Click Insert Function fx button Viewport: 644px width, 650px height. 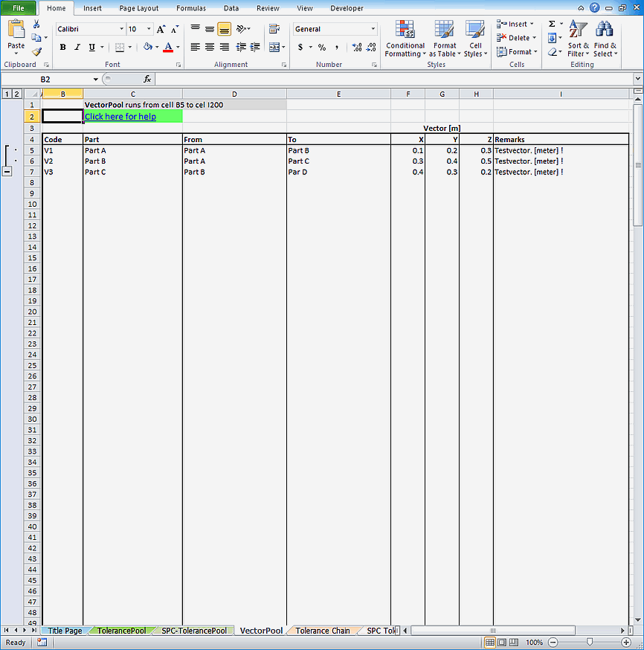click(x=147, y=79)
